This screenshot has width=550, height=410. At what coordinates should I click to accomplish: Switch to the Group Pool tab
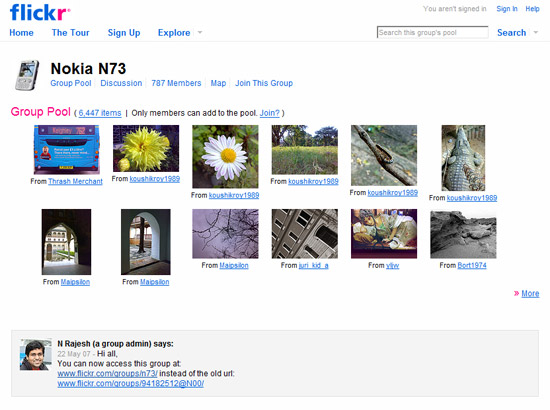71,83
